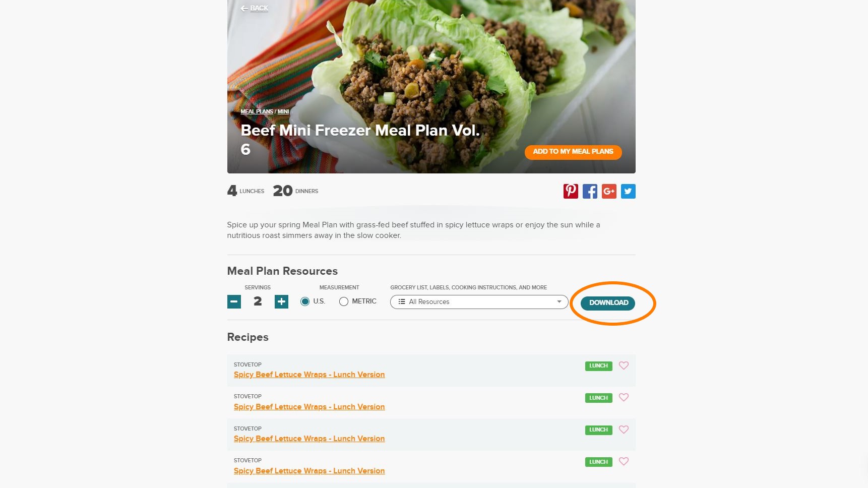Share the meal plan on Pinterest
868x488 pixels.
[x=571, y=191]
